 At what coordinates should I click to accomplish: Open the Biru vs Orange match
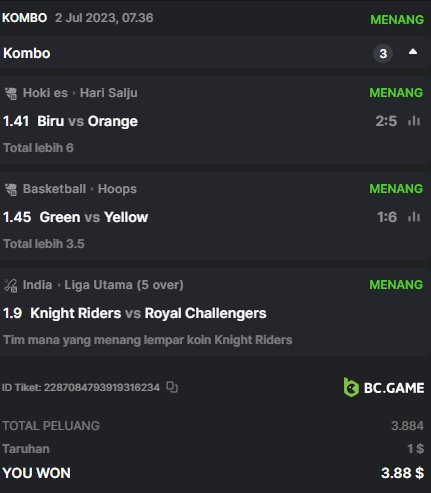pos(87,121)
